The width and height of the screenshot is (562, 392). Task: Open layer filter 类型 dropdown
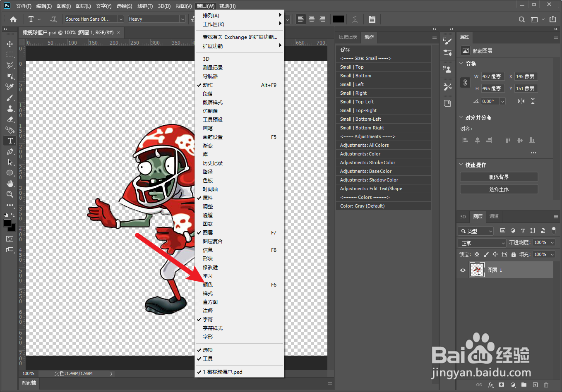tap(476, 231)
